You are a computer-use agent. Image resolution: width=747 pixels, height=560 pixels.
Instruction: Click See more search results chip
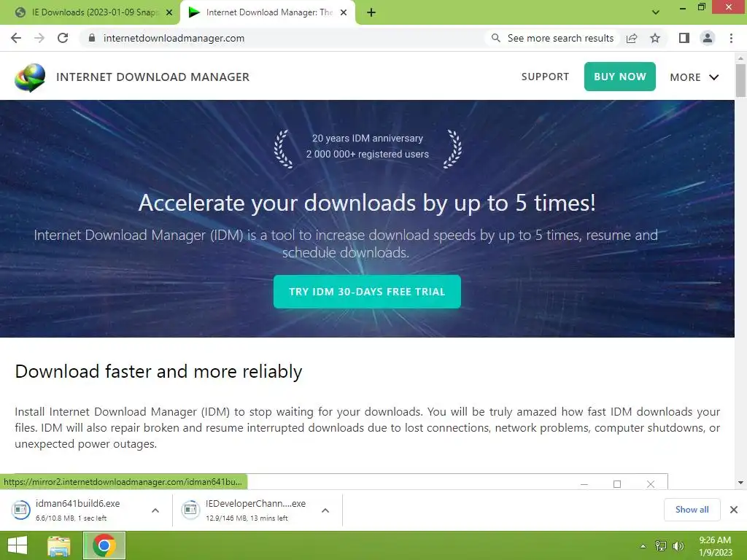point(553,38)
